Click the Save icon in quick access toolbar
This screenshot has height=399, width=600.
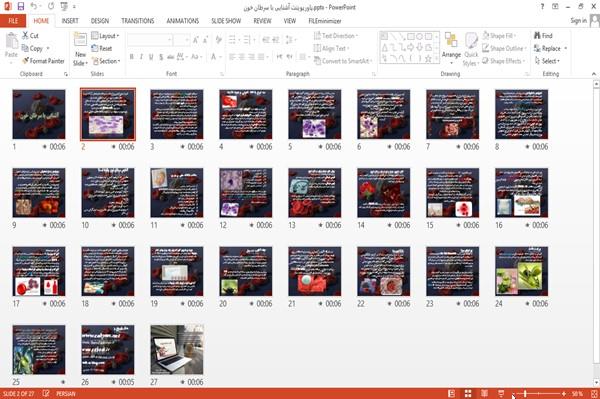point(21,7)
